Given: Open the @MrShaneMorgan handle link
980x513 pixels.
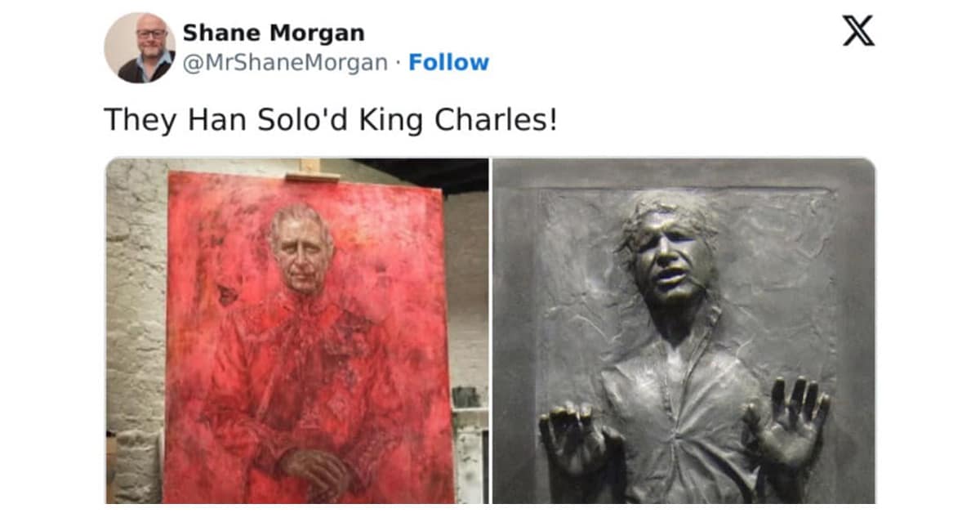Looking at the screenshot, I should [285, 63].
